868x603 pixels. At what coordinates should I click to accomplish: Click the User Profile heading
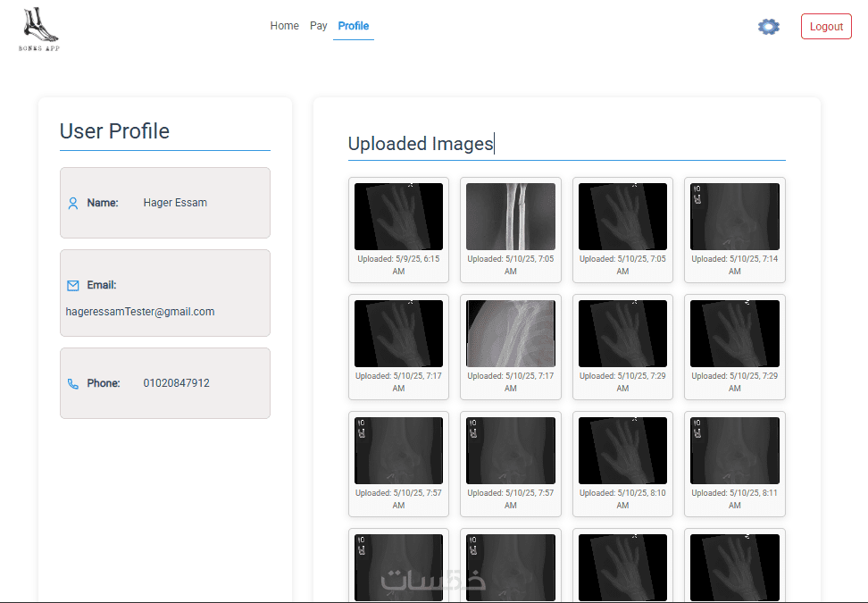click(114, 131)
